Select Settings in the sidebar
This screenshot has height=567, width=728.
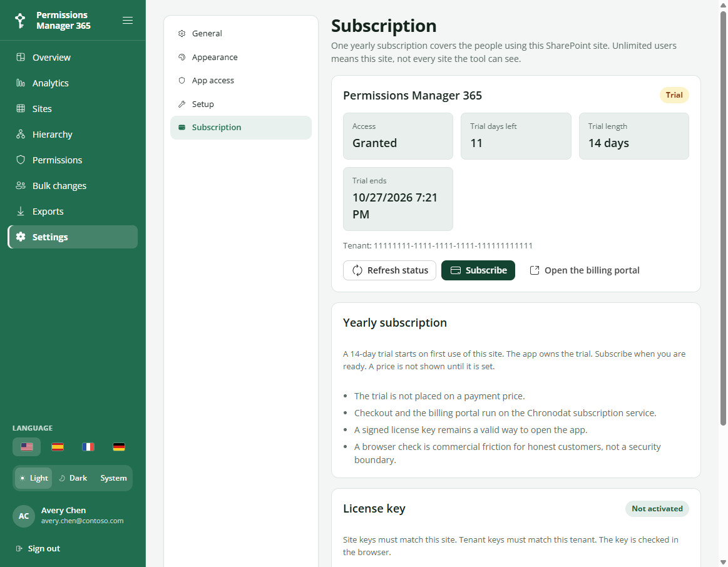[73, 237]
